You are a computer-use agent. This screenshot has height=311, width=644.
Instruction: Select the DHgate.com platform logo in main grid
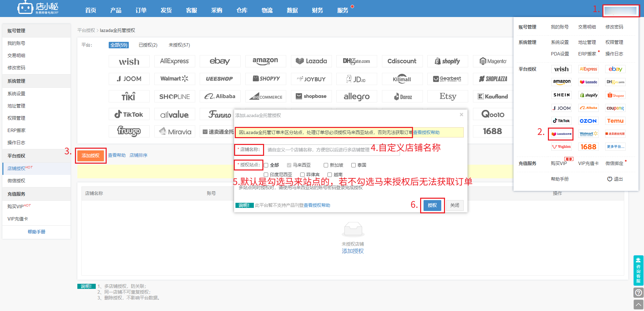click(357, 61)
